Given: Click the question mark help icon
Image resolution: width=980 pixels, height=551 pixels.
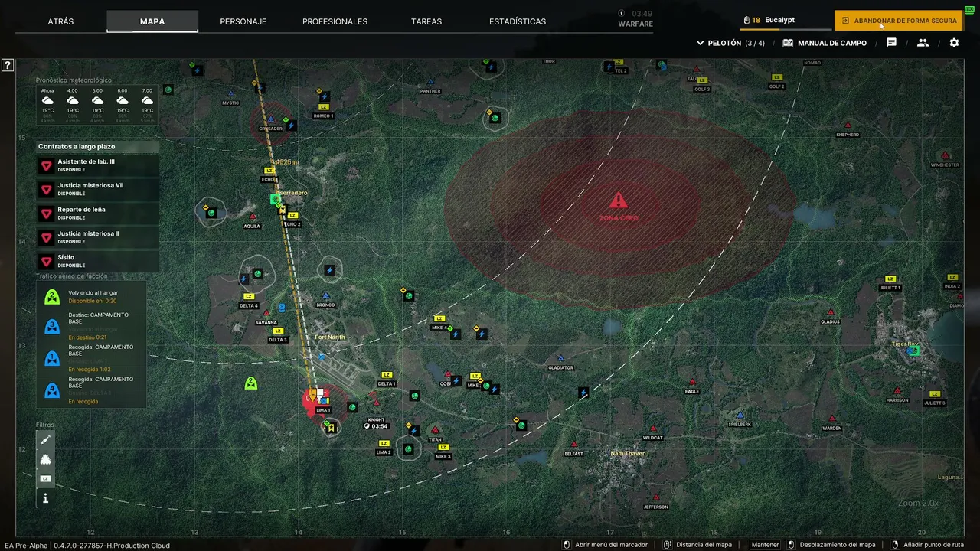Looking at the screenshot, I should coord(7,65).
